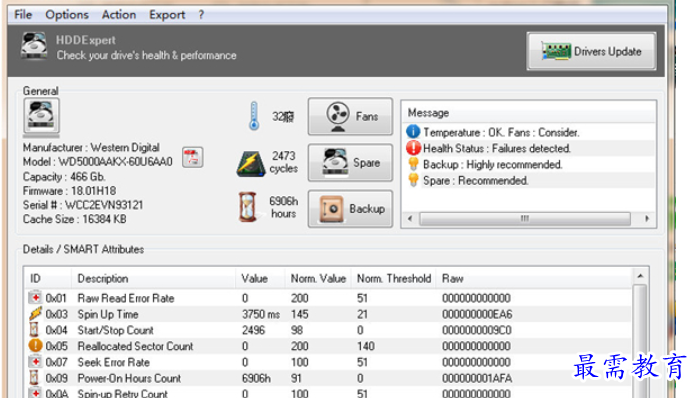
Task: Click the Norm. Threshold column header
Action: [394, 278]
